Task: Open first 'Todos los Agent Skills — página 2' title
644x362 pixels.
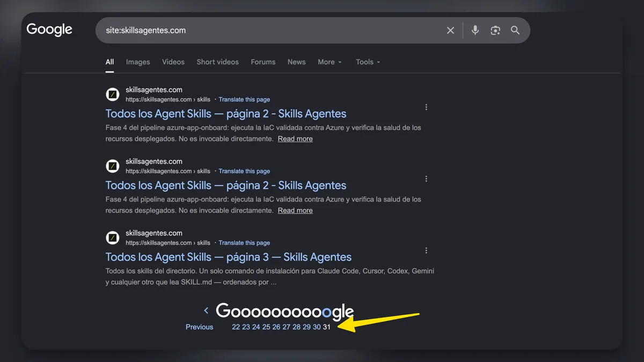Action: coord(226,114)
